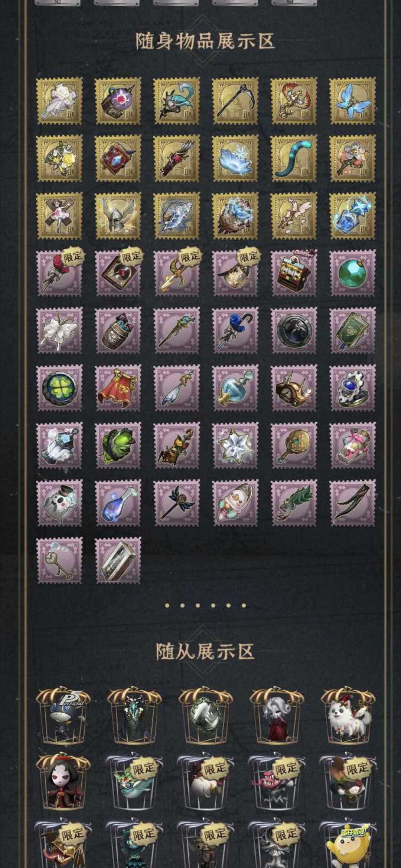Viewport: 401px width, 868px height.
Task: Select the white rose bouquet gold stamp
Action: (x=59, y=101)
